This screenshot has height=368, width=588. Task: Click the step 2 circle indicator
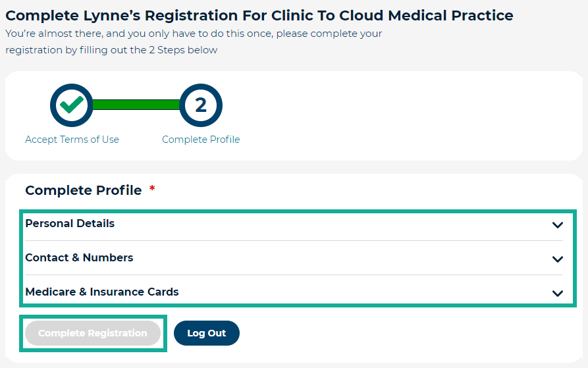[x=201, y=105]
